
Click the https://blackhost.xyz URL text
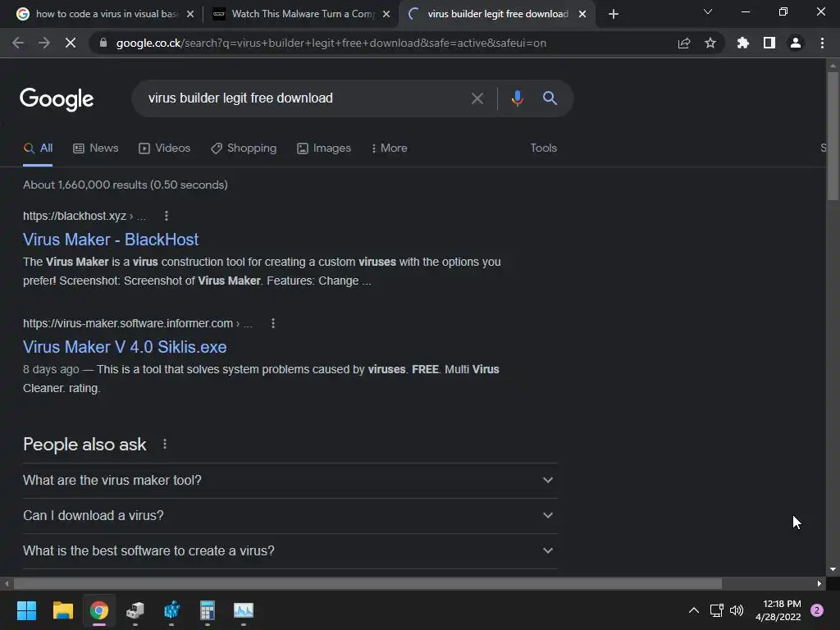[75, 216]
